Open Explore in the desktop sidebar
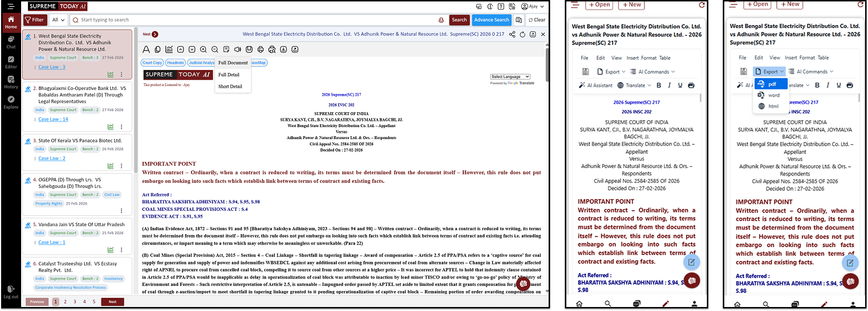868x311 pixels. click(x=11, y=103)
